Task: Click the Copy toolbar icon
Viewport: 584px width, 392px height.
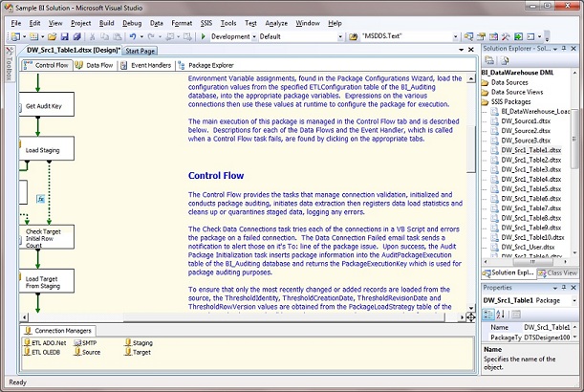Action: 104,36
